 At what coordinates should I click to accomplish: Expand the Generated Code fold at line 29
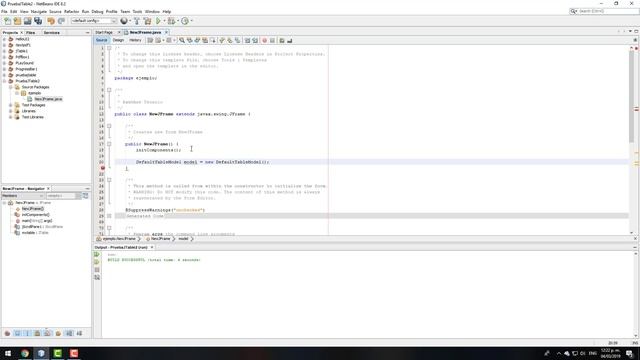pyautogui.click(x=109, y=216)
